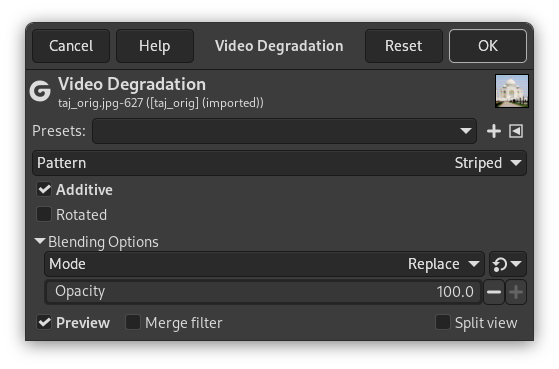Open the Pattern Striped dropdown

[x=280, y=163]
